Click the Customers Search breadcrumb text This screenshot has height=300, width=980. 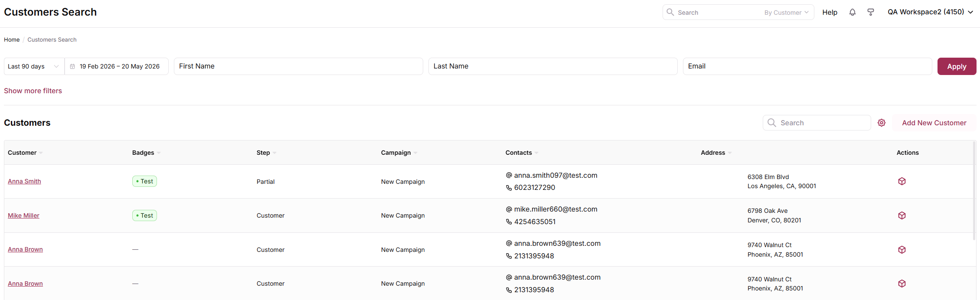52,39
